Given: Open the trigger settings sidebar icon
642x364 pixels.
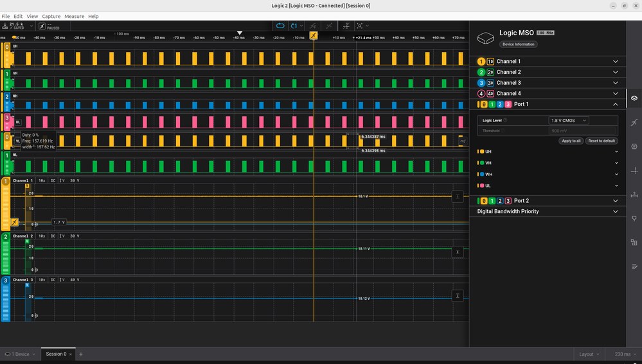Looking at the screenshot, I should (634, 122).
